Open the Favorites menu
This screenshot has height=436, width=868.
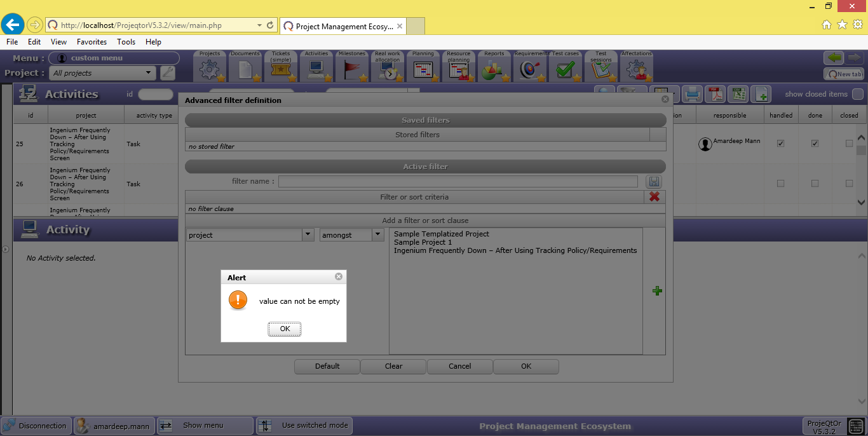92,42
